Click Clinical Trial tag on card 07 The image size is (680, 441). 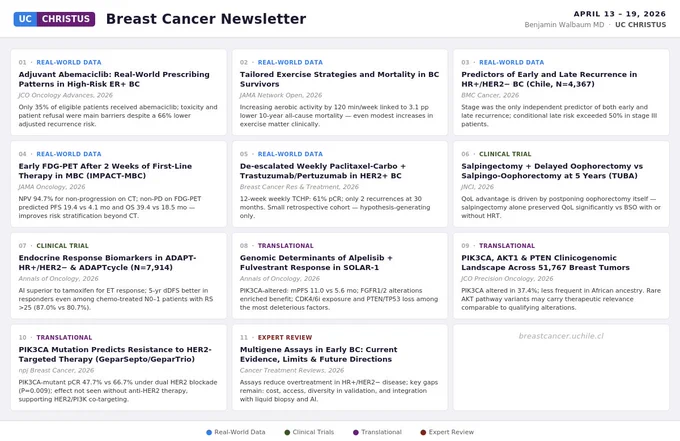tap(62, 245)
